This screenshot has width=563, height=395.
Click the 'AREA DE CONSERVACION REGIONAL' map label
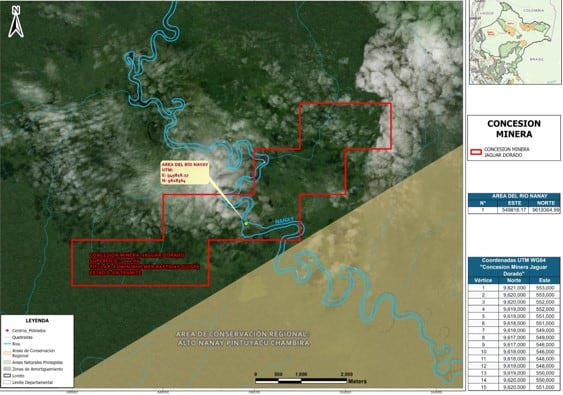coord(242,334)
